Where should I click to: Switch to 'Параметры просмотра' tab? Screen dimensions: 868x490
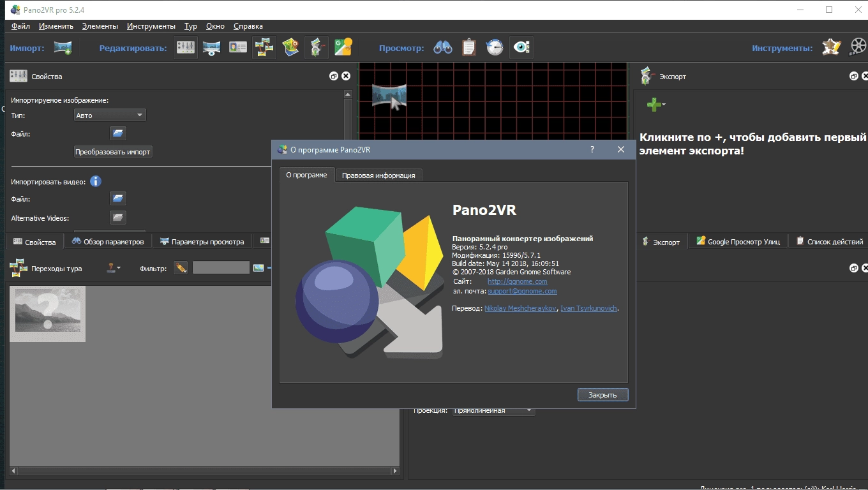(202, 242)
